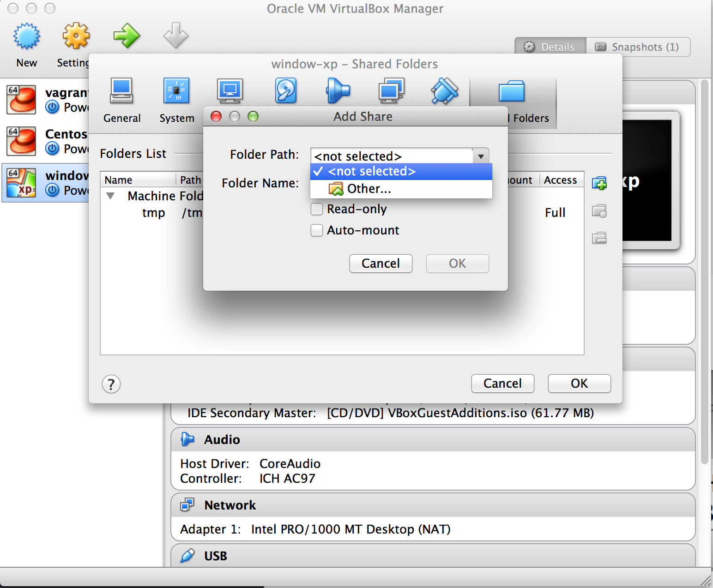Click the help question mark button
713x588 pixels.
[x=111, y=384]
